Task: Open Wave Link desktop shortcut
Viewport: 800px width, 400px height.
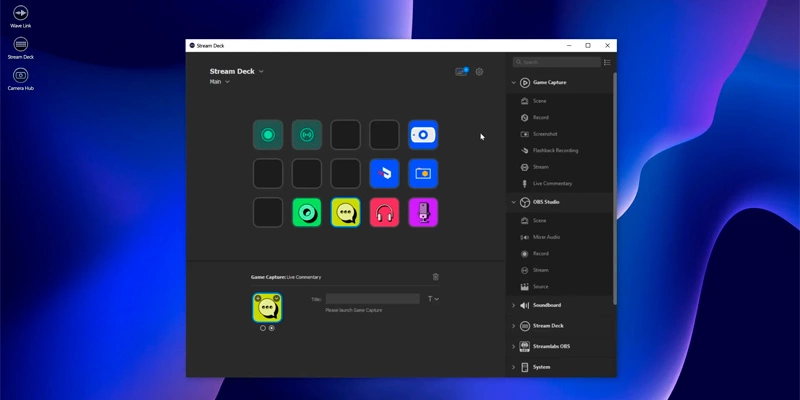Action: [x=20, y=16]
